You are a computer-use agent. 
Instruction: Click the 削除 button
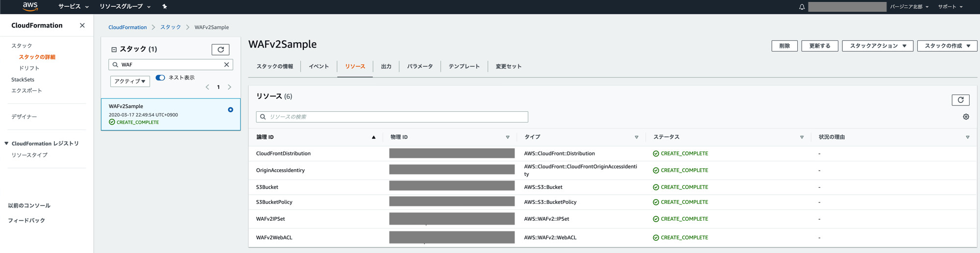pos(784,46)
